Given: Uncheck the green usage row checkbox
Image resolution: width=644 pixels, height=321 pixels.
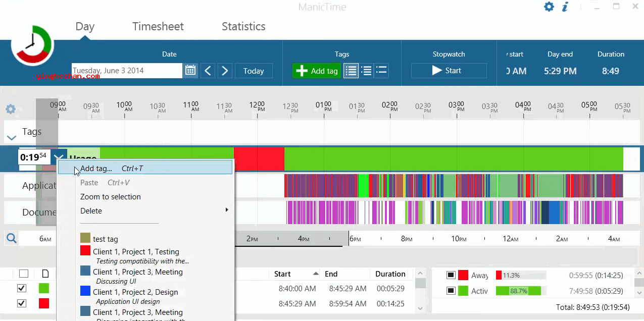Looking at the screenshot, I should (22, 288).
